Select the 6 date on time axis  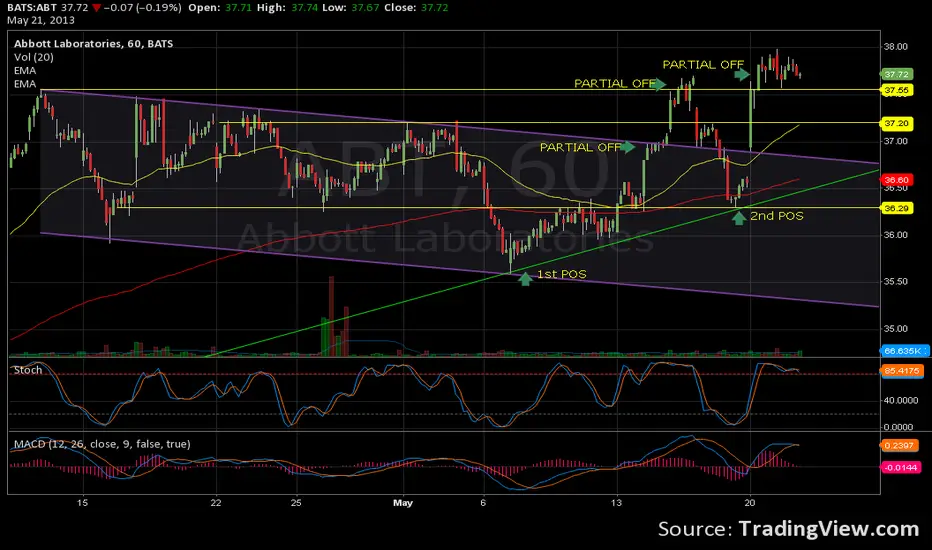click(483, 503)
